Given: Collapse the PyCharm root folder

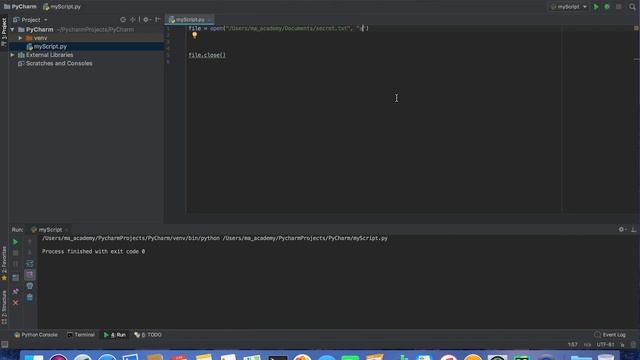Looking at the screenshot, I should click(13, 29).
